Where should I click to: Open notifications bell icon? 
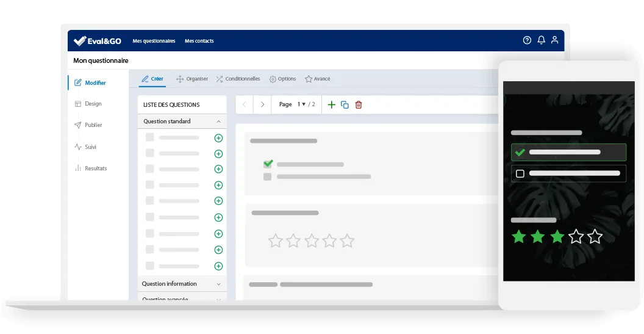(x=542, y=40)
